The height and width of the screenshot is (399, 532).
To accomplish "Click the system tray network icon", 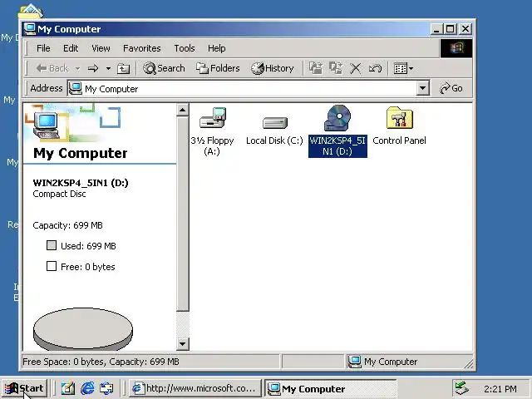I will [461, 388].
